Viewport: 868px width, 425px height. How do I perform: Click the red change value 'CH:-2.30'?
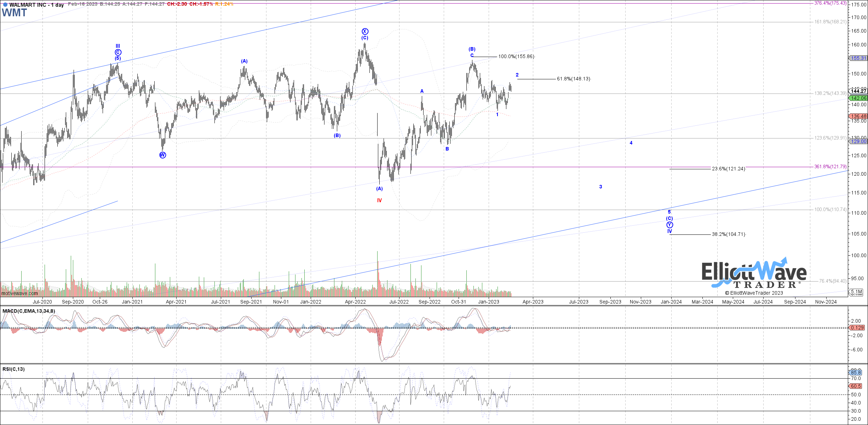(177, 4)
